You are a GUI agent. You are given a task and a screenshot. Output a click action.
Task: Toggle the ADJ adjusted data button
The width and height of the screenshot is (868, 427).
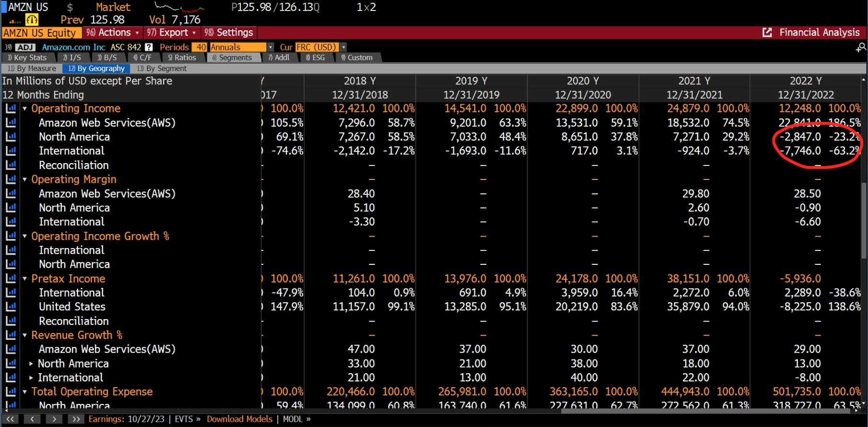(25, 47)
